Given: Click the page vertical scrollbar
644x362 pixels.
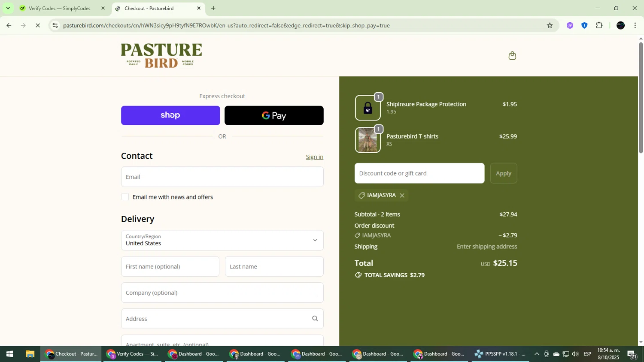Looking at the screenshot, I should click(x=641, y=97).
